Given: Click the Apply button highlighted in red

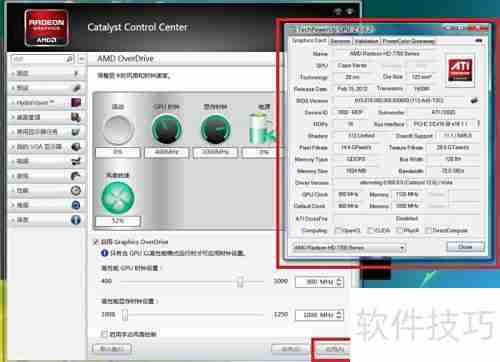Looking at the screenshot, I should [x=334, y=349].
